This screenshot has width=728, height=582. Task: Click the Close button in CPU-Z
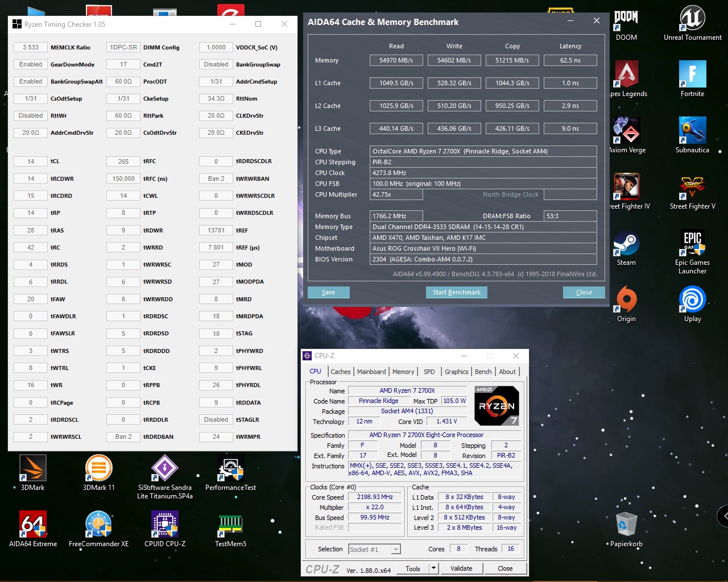tap(505, 568)
